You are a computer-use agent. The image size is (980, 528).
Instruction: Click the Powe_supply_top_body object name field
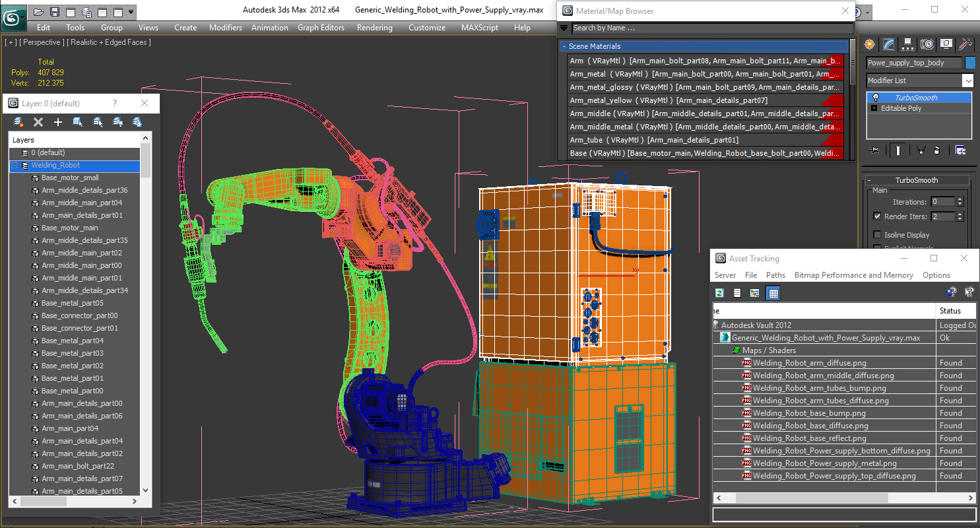pos(914,63)
